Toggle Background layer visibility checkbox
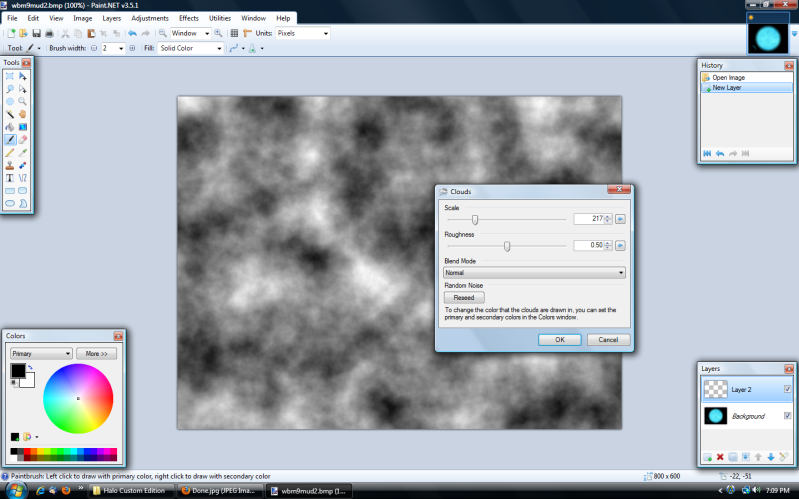799x499 pixels. coord(787,415)
